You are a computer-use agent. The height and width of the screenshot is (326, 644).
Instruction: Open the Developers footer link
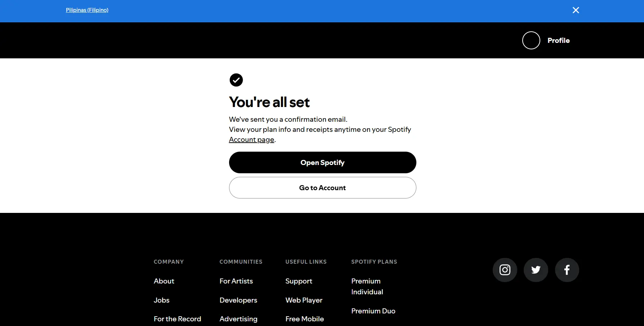point(238,300)
